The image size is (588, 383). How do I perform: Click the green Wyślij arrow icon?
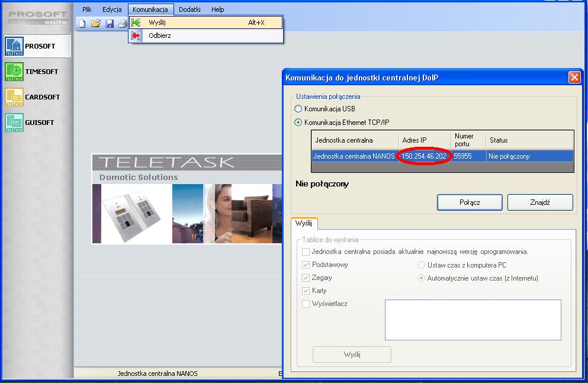coord(136,22)
